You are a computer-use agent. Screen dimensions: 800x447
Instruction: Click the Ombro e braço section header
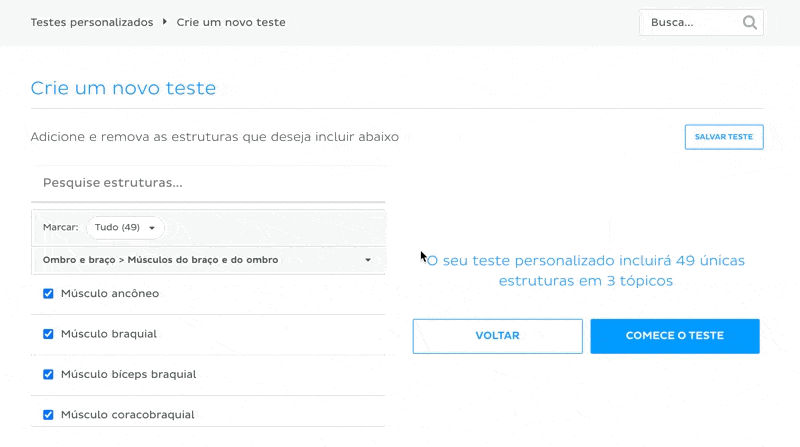(208, 260)
